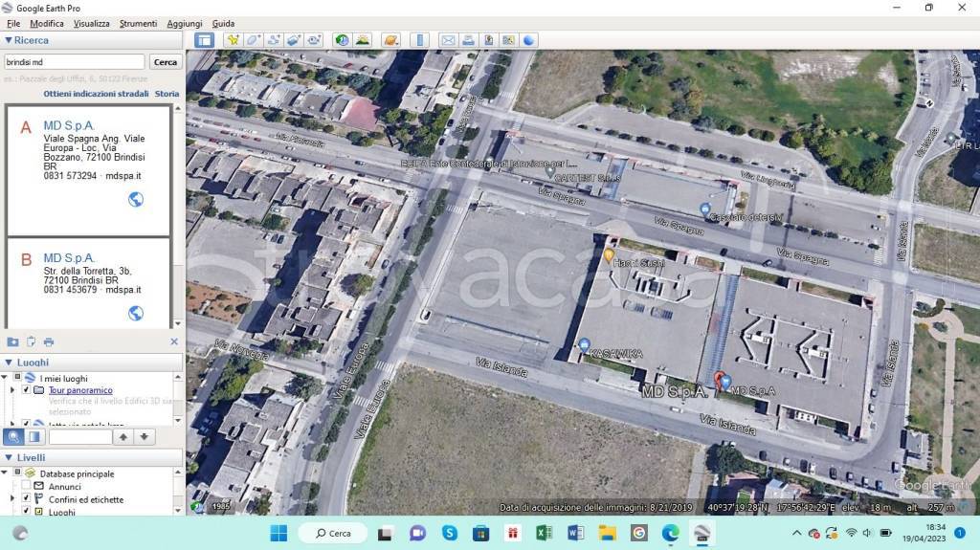Collapse the Livelli panel header
This screenshot has height=550, width=980.
pyautogui.click(x=9, y=457)
